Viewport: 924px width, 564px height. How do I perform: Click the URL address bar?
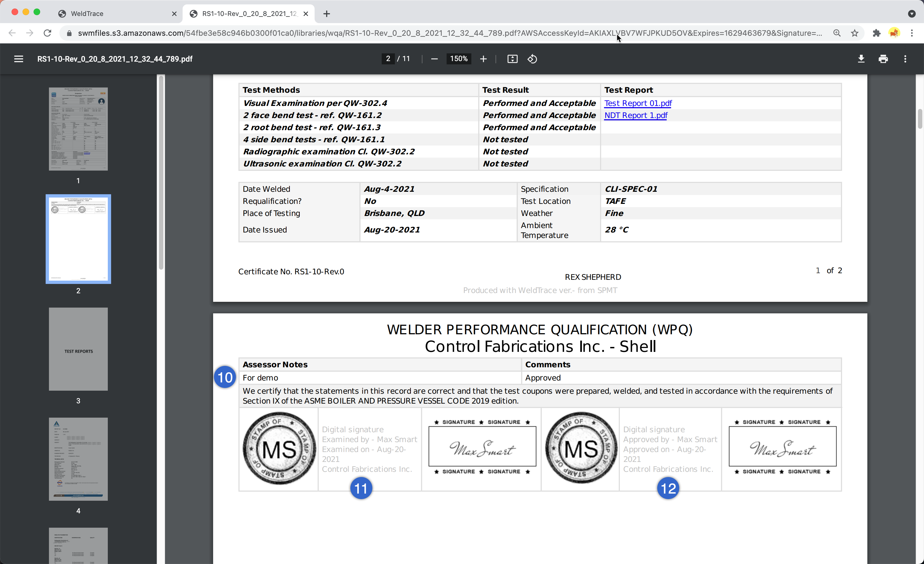tap(450, 33)
